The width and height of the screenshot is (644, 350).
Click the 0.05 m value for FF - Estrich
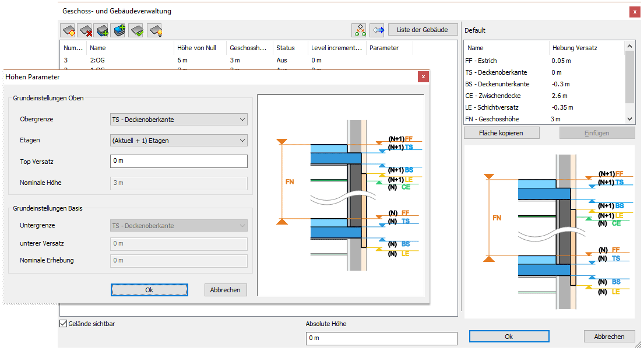[561, 61]
